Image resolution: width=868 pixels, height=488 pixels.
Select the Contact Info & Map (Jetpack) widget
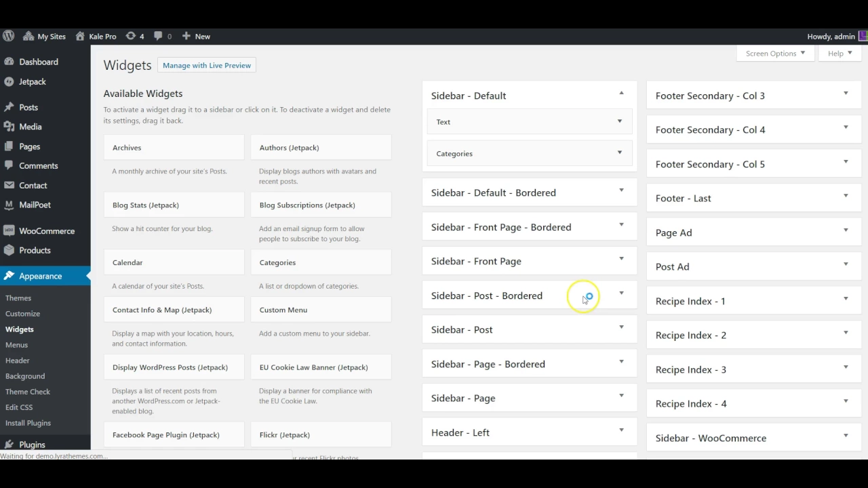[174, 310]
